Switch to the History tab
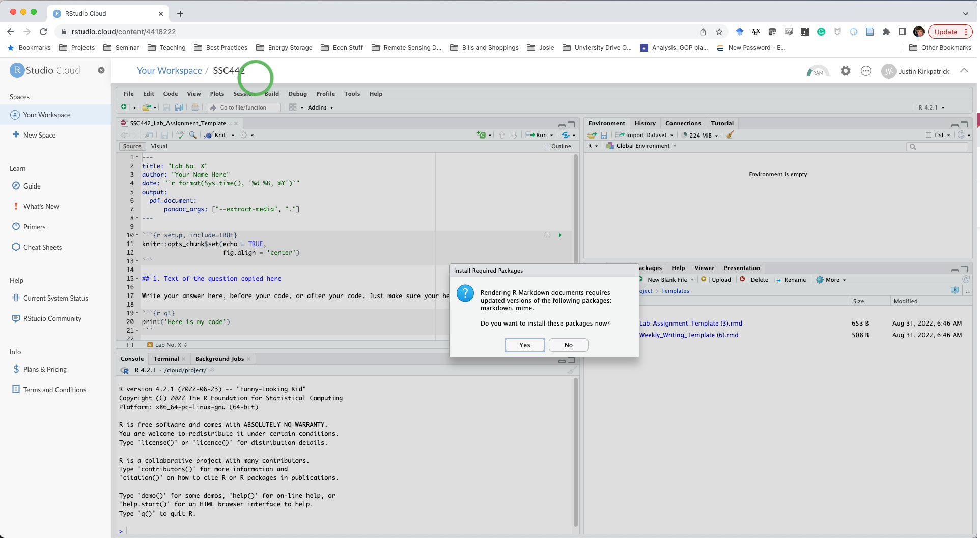 645,123
